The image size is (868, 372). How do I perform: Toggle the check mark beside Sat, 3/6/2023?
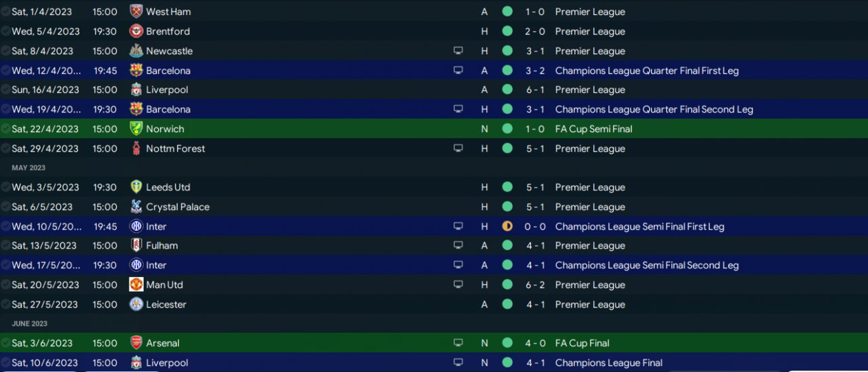(x=5, y=343)
